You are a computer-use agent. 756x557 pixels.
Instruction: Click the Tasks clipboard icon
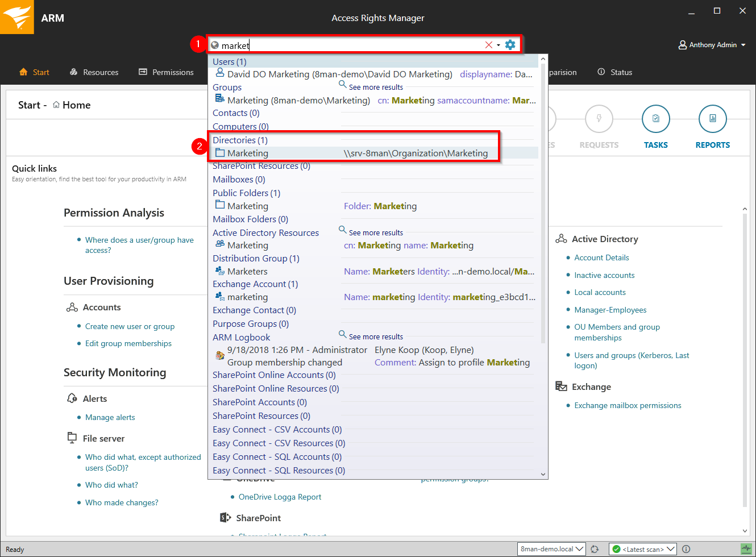[655, 119]
